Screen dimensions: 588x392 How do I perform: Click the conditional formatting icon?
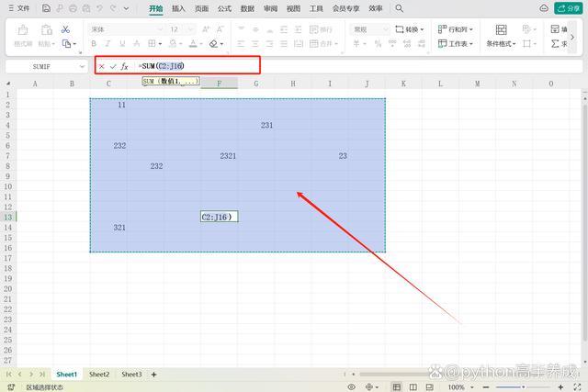(x=500, y=29)
